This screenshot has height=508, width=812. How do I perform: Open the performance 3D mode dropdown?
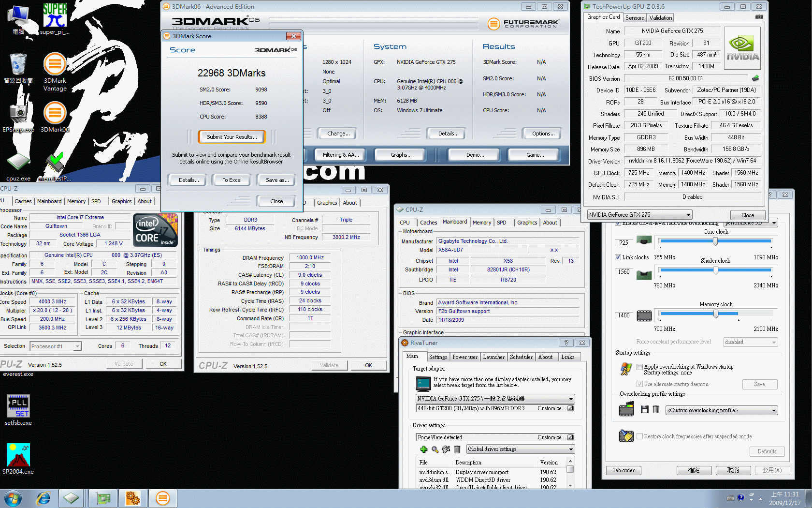pos(751,223)
